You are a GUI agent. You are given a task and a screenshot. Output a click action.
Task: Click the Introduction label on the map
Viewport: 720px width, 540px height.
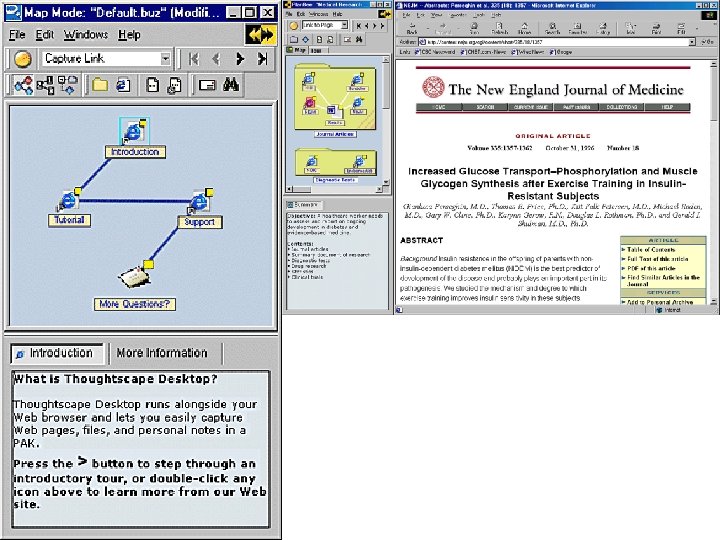pyautogui.click(x=135, y=152)
